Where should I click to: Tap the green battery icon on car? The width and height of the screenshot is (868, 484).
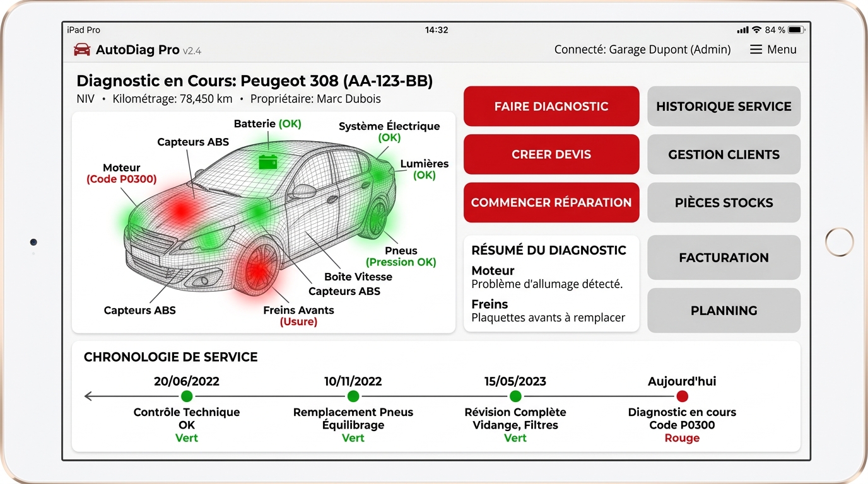[x=268, y=162]
